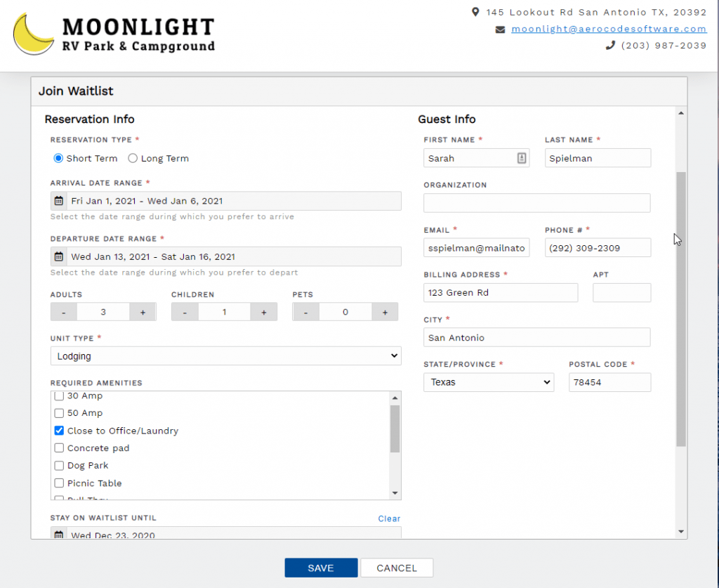Click the SAVE button

click(x=320, y=568)
